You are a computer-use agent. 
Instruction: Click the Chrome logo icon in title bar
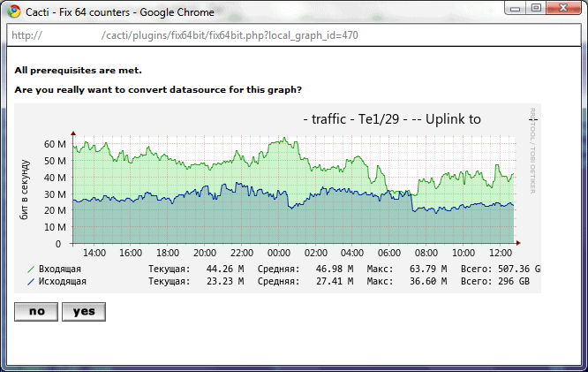click(x=14, y=11)
